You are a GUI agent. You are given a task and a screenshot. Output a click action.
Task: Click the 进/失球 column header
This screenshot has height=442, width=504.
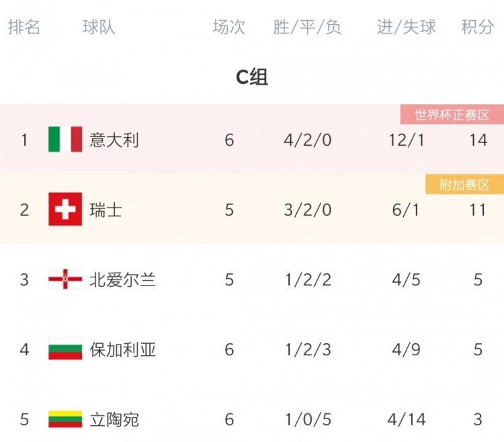[x=407, y=27]
